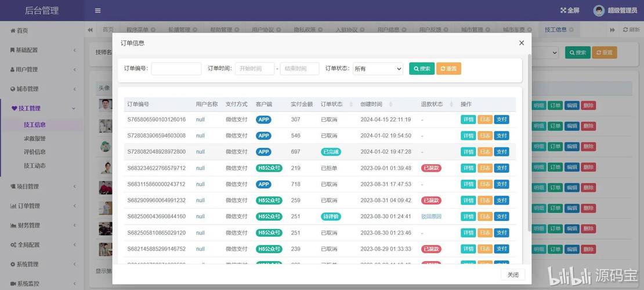Click 关闭 button at dialog bottom

click(x=513, y=275)
